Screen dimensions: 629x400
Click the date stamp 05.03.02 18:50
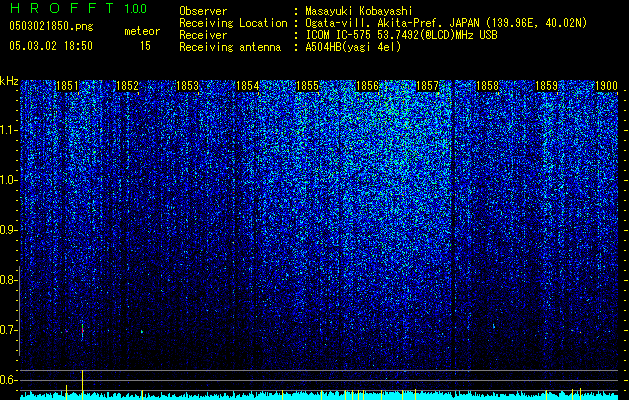tap(51, 46)
